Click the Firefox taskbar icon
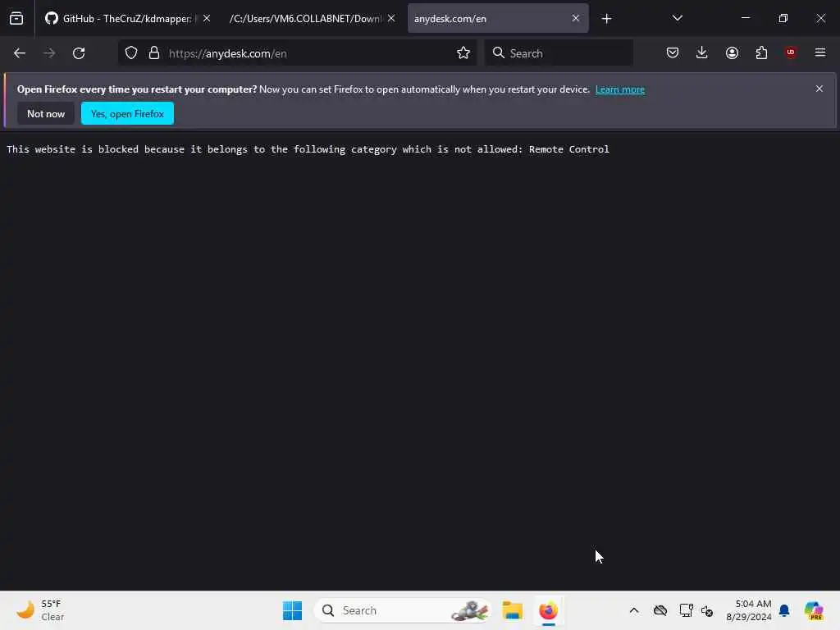The height and width of the screenshot is (630, 840). [x=548, y=610]
